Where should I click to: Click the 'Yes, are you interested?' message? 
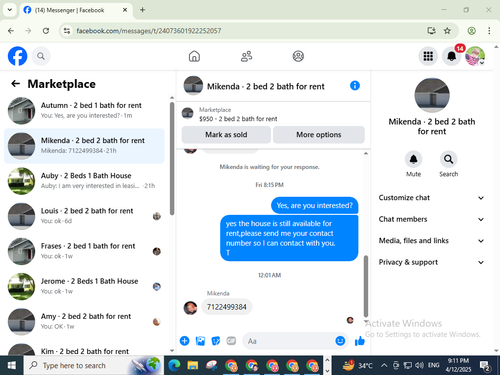[x=314, y=205]
